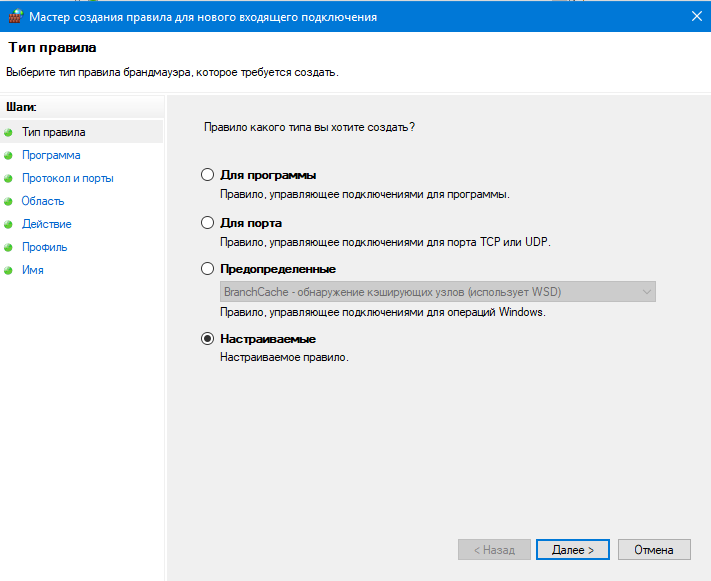Click the green bullet next to Программа
The width and height of the screenshot is (711, 581).
(9, 155)
